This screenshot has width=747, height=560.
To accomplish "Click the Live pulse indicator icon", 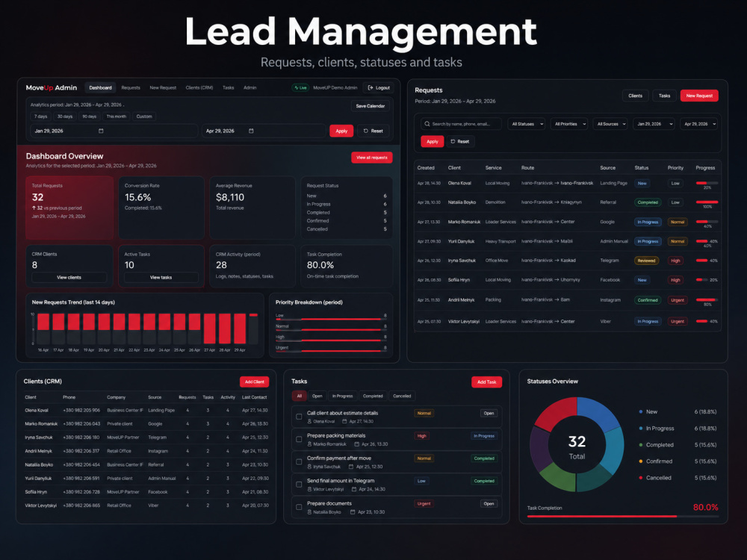I will (x=297, y=87).
